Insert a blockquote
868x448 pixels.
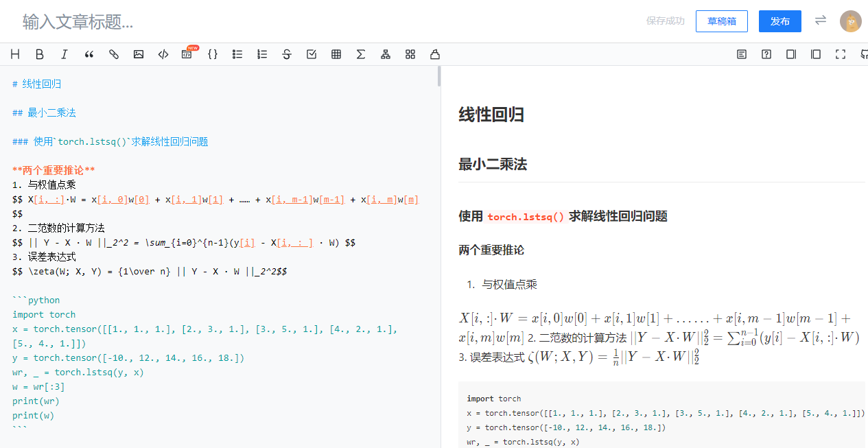89,54
